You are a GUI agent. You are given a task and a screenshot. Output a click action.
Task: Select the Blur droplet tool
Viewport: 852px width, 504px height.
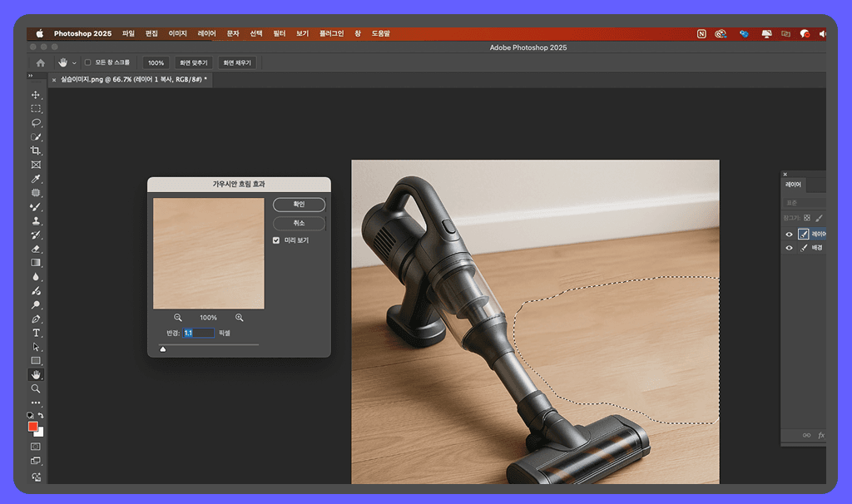click(36, 277)
